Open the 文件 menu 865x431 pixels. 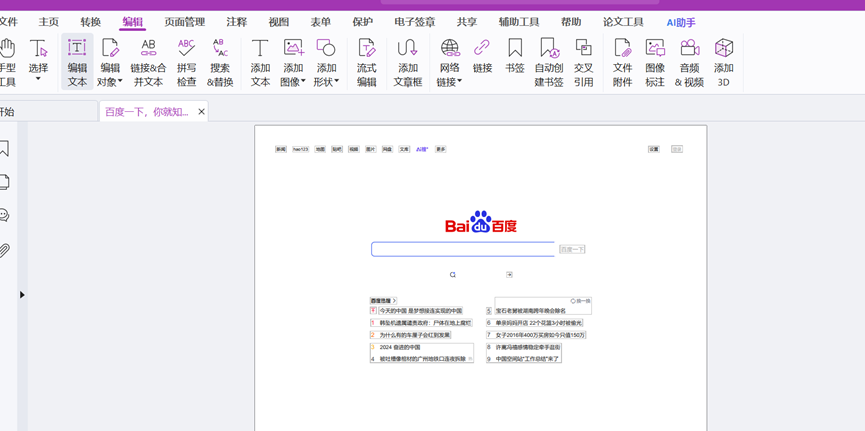8,22
